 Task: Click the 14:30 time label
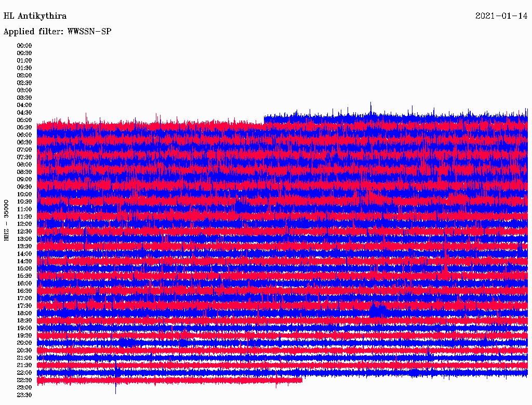point(24,261)
